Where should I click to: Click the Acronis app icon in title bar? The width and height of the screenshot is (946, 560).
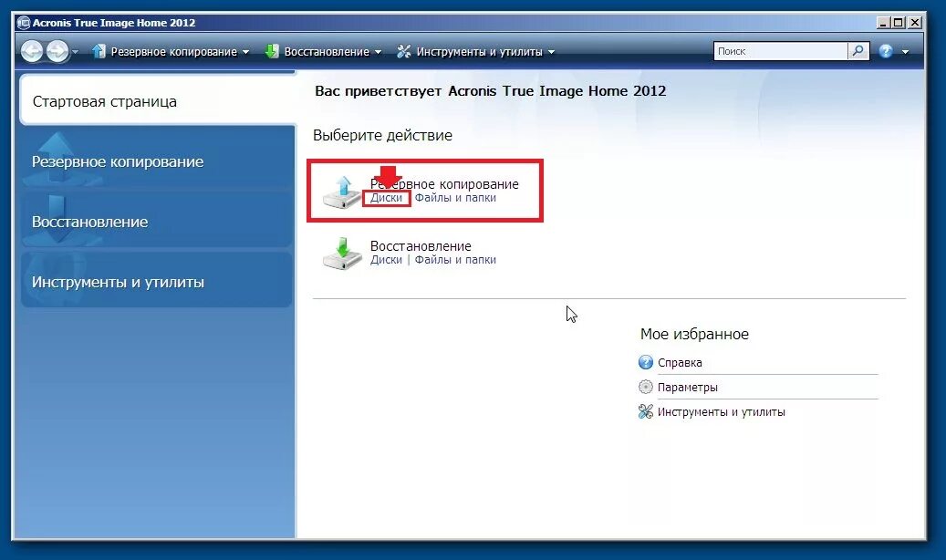(x=24, y=23)
